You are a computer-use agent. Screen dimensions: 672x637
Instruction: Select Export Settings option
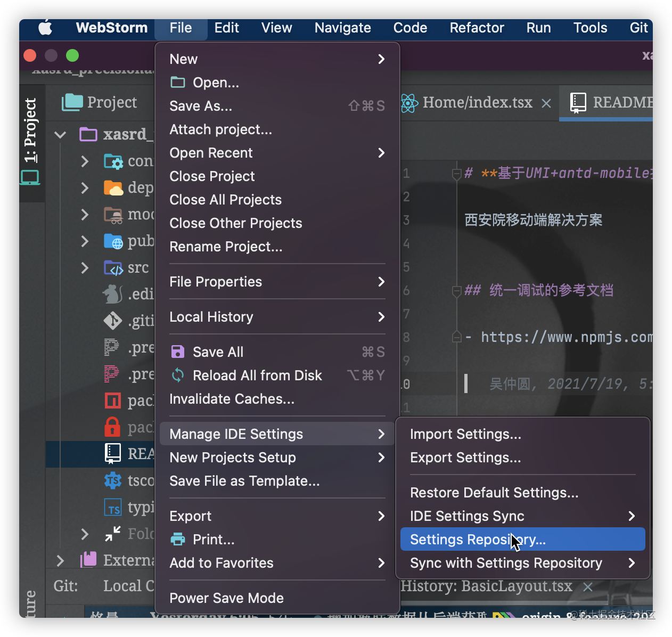[465, 457]
